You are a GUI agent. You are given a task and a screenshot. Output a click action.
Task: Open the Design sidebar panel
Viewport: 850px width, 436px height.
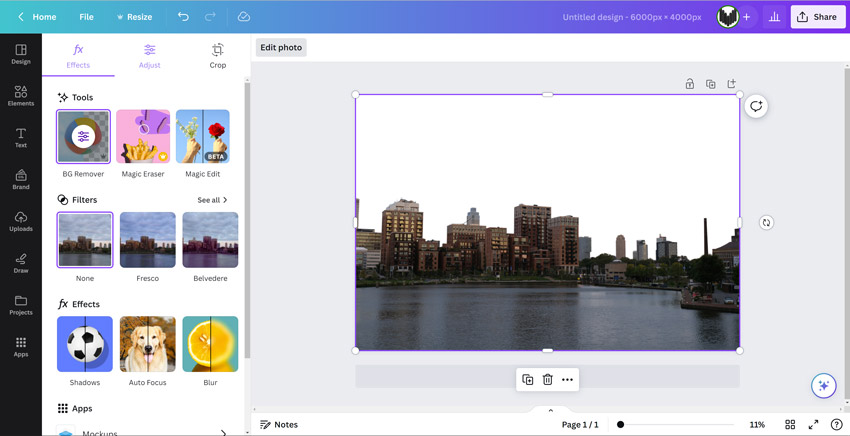point(21,54)
